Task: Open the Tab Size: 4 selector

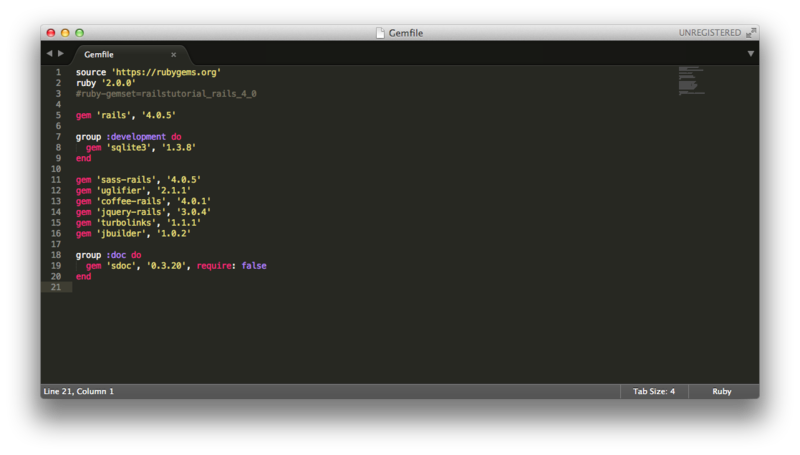Action: [654, 391]
